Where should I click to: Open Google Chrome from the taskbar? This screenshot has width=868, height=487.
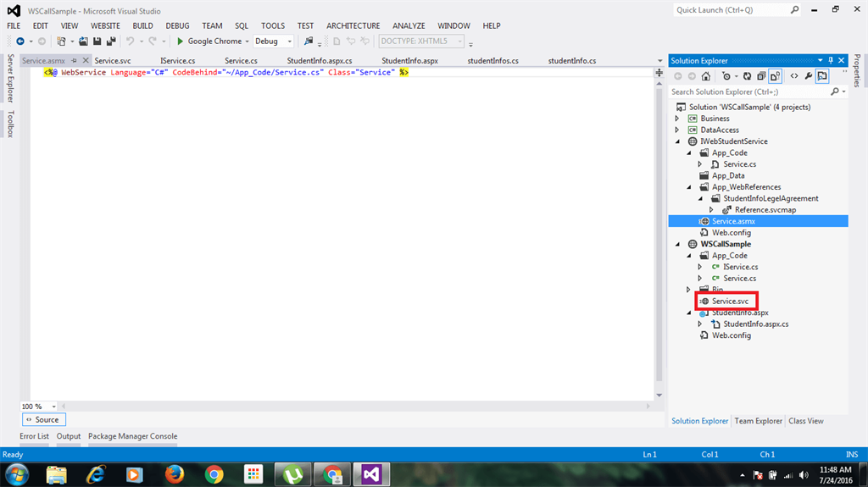click(214, 474)
